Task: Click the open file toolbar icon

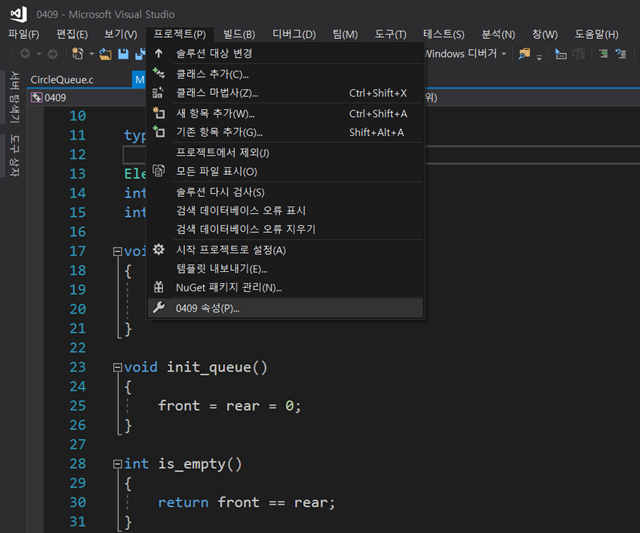Action: (105, 53)
